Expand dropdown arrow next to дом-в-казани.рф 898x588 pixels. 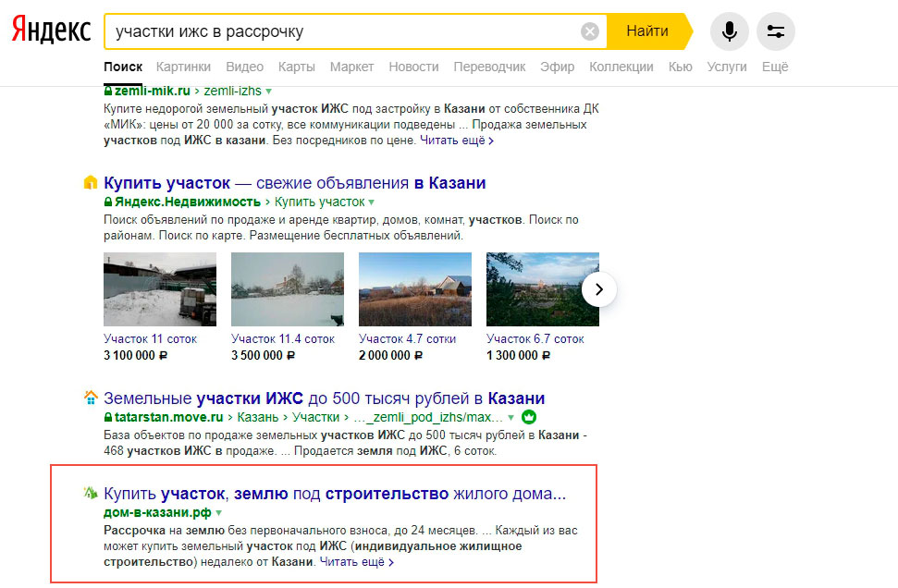[x=219, y=513]
